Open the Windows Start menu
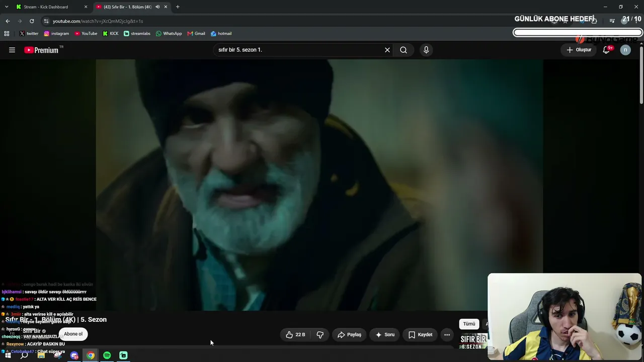 click(8, 355)
